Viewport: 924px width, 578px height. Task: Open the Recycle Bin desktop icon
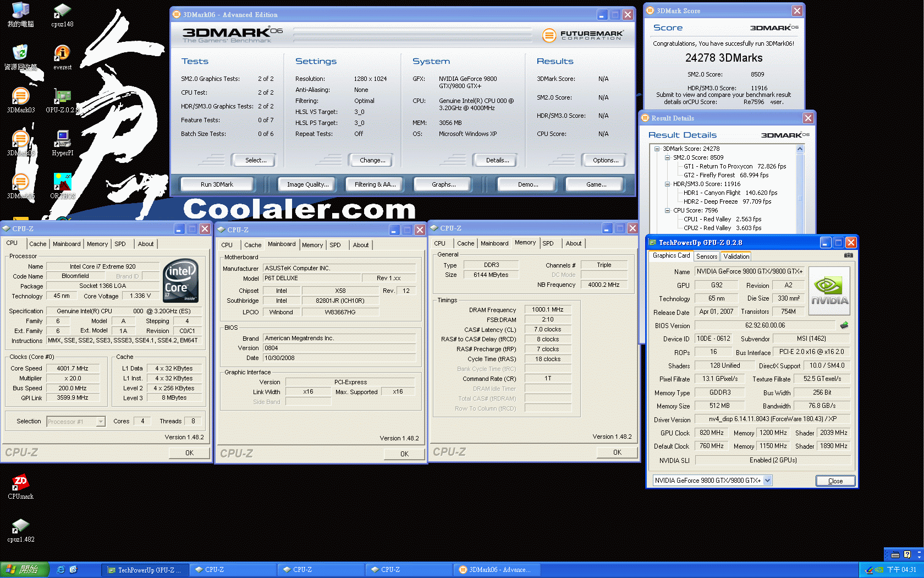[x=20, y=53]
